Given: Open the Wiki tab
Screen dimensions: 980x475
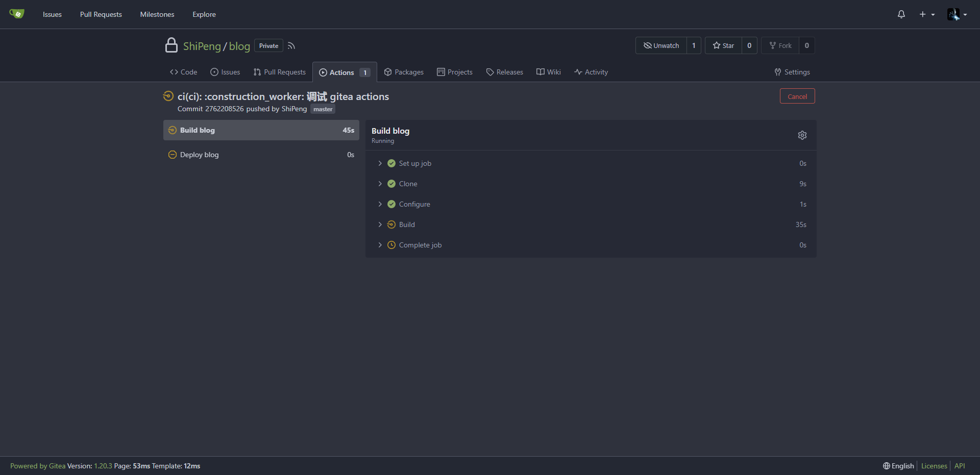Looking at the screenshot, I should point(548,72).
